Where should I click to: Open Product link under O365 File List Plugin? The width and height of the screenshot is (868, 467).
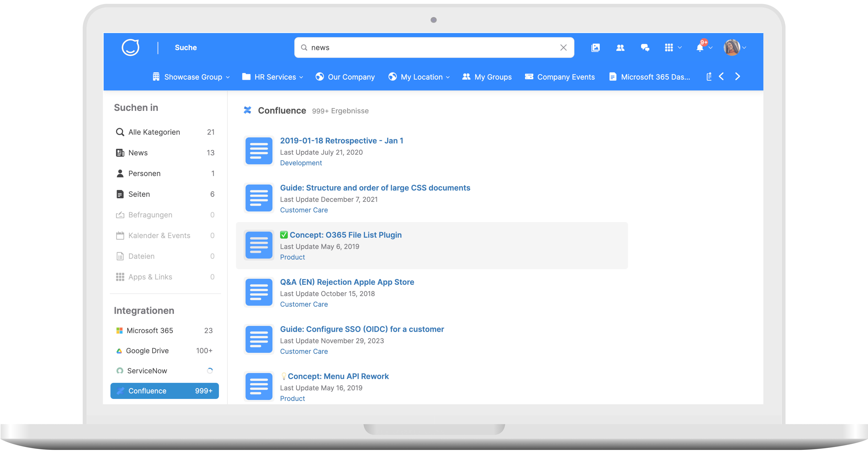(292, 257)
